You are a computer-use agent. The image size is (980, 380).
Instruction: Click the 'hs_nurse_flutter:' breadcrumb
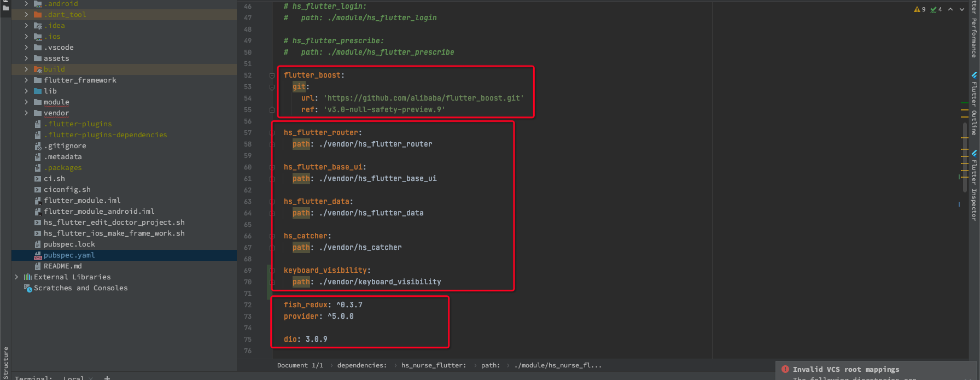pyautogui.click(x=434, y=365)
